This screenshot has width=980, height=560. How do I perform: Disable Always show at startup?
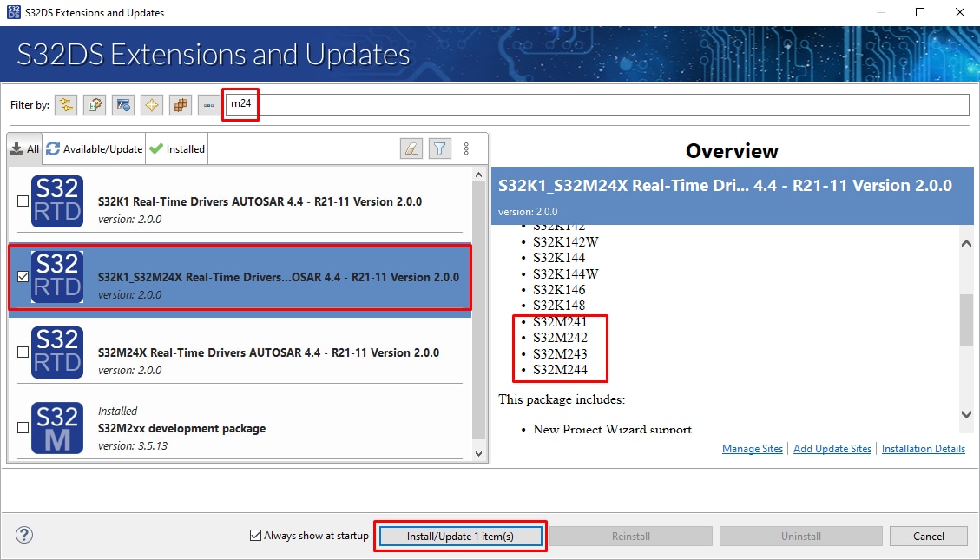point(255,536)
